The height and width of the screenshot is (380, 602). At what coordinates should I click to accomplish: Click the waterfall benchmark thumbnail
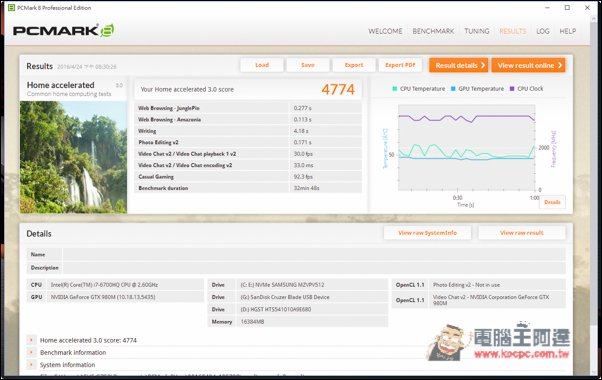(x=73, y=157)
